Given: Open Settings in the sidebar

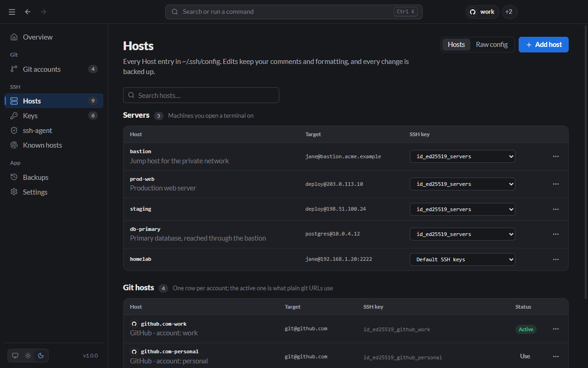Looking at the screenshot, I should 54,192.
